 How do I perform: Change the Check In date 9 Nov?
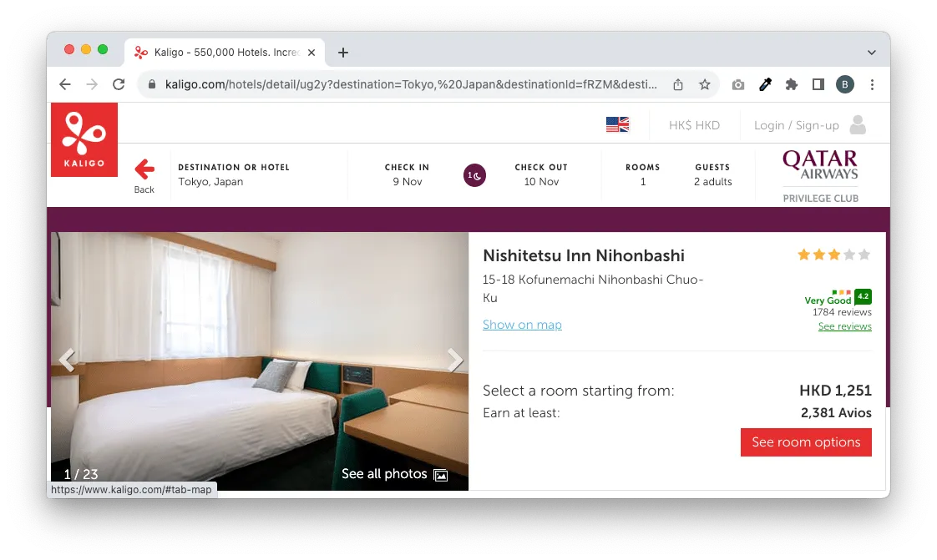(x=407, y=175)
